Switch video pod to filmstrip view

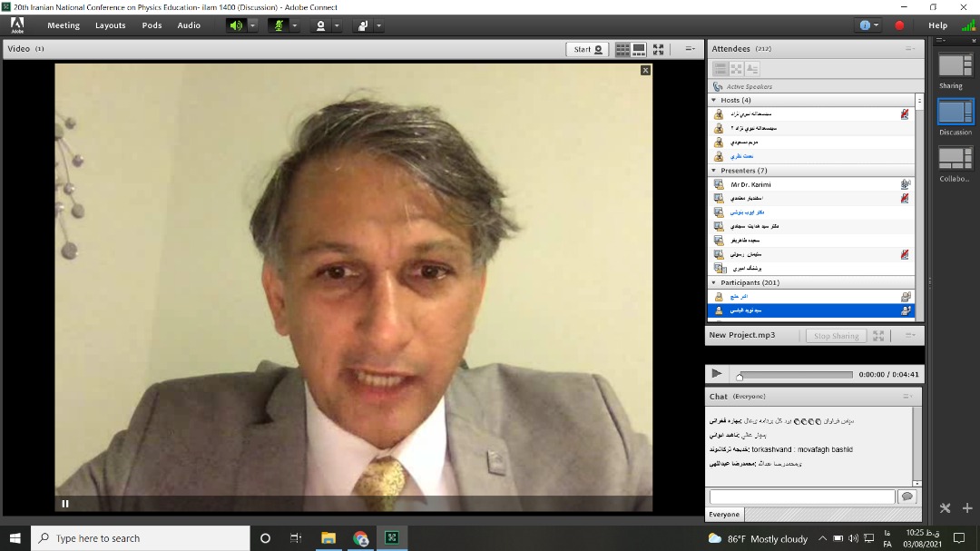pyautogui.click(x=639, y=49)
